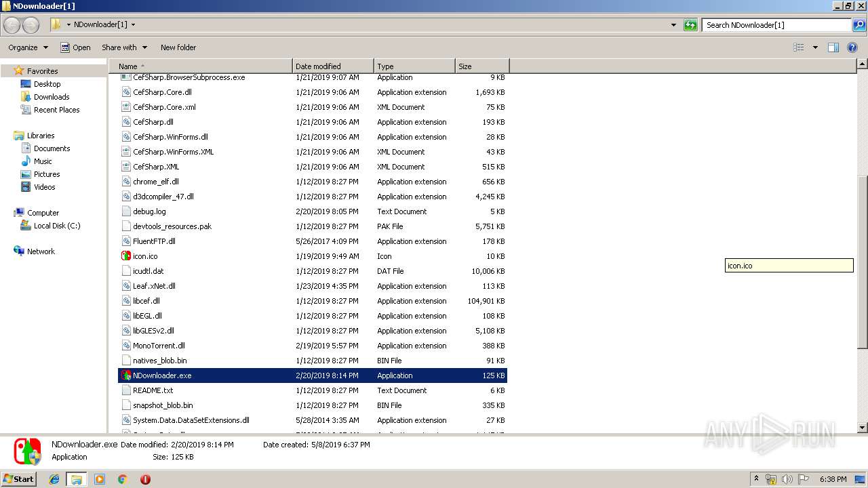Click Open in the toolbar
Viewport: 868px width, 488px height.
tap(75, 47)
